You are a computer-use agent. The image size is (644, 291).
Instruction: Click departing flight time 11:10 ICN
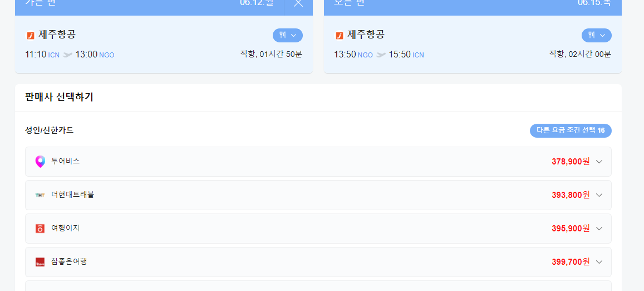coord(42,54)
